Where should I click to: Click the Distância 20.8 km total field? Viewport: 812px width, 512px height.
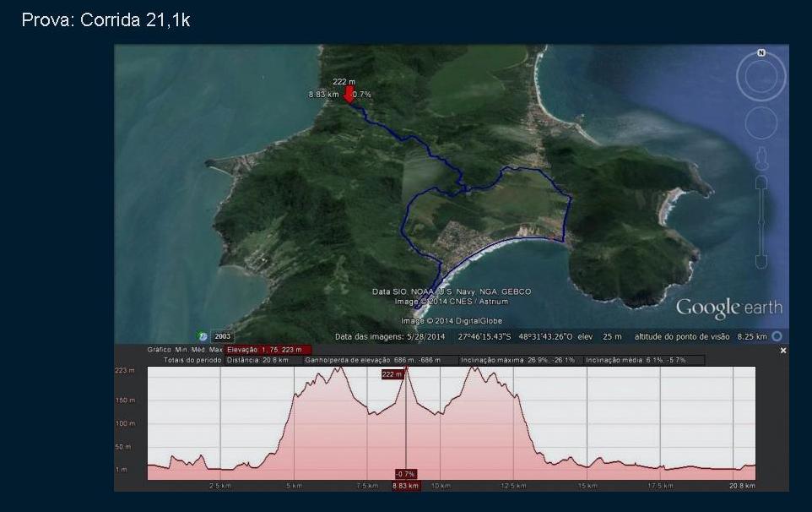tap(262, 360)
